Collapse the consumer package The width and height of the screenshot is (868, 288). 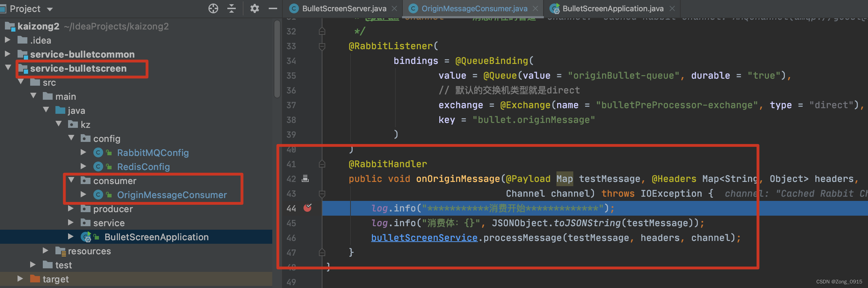click(71, 180)
